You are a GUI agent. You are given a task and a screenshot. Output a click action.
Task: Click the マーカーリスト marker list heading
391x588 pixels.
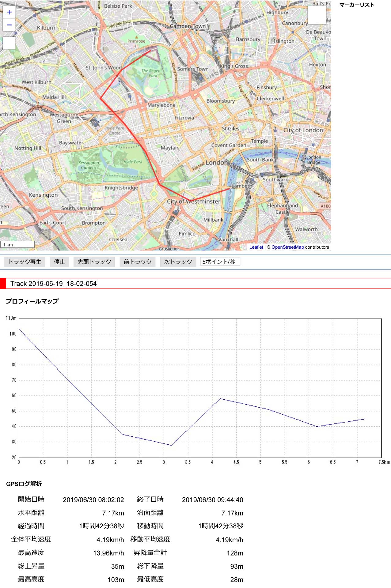(357, 5)
